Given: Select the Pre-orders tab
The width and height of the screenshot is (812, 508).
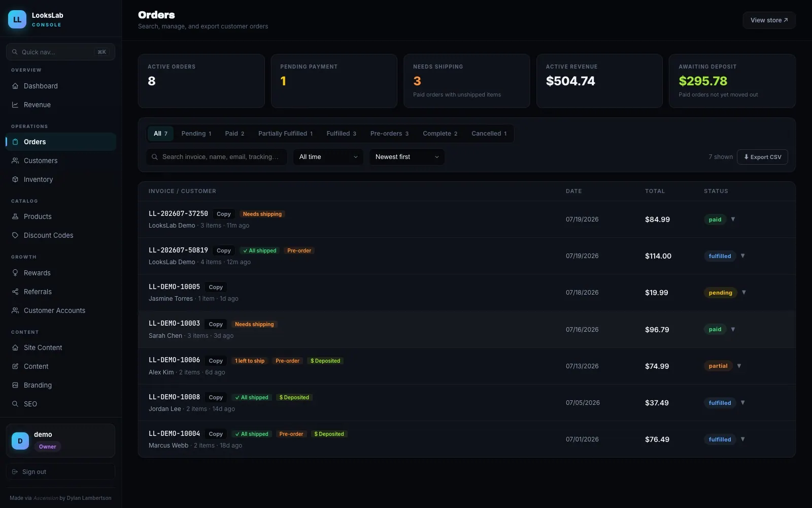Looking at the screenshot, I should (389, 134).
